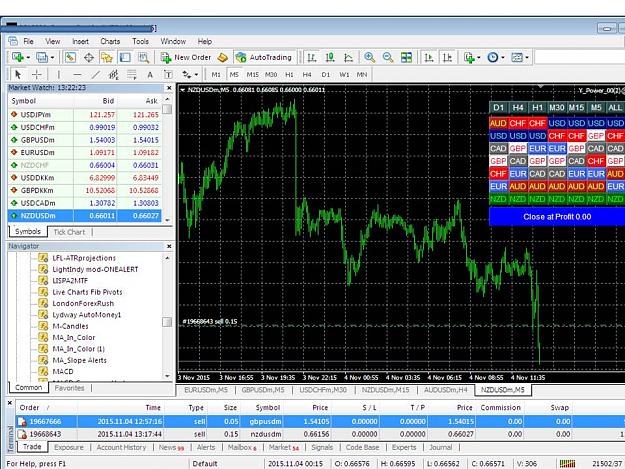
Task: Expand the Templates dropdown arrow
Action: pyautogui.click(x=527, y=58)
